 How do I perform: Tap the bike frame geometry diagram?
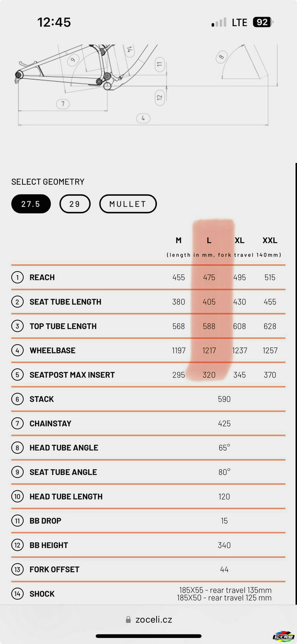[x=147, y=85]
